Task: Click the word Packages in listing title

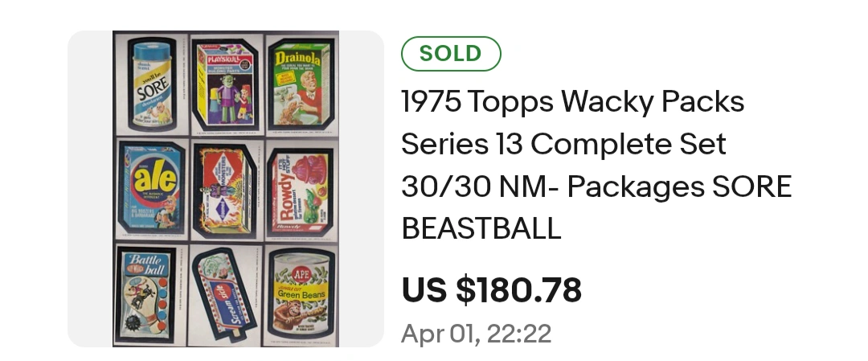Action: tap(636, 187)
